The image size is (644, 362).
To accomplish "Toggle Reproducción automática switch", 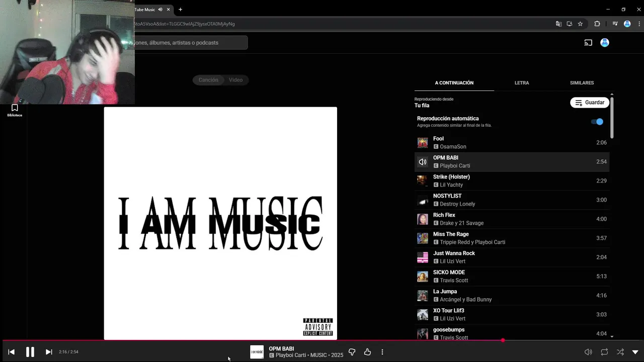I will 597,122.
